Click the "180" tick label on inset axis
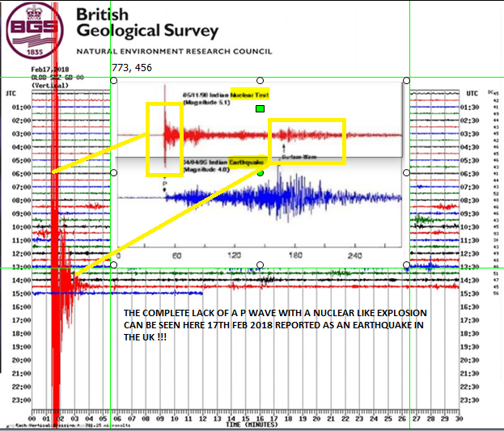 [x=295, y=256]
